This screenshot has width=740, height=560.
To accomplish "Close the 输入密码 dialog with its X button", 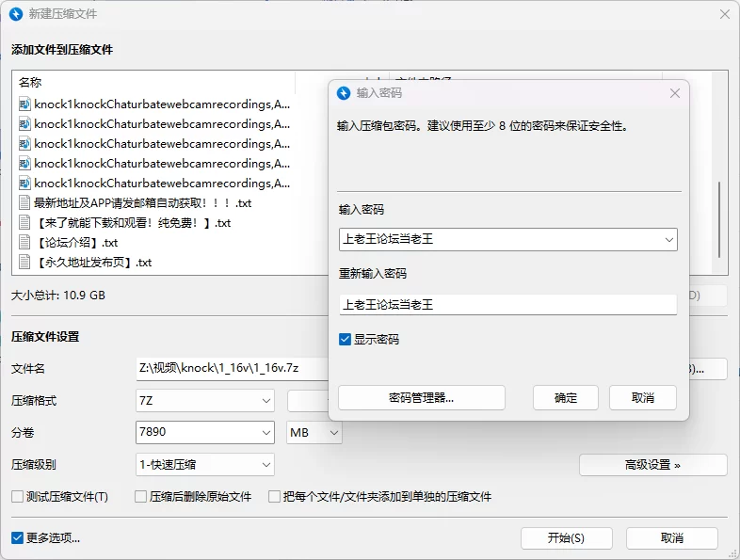I will pos(674,93).
